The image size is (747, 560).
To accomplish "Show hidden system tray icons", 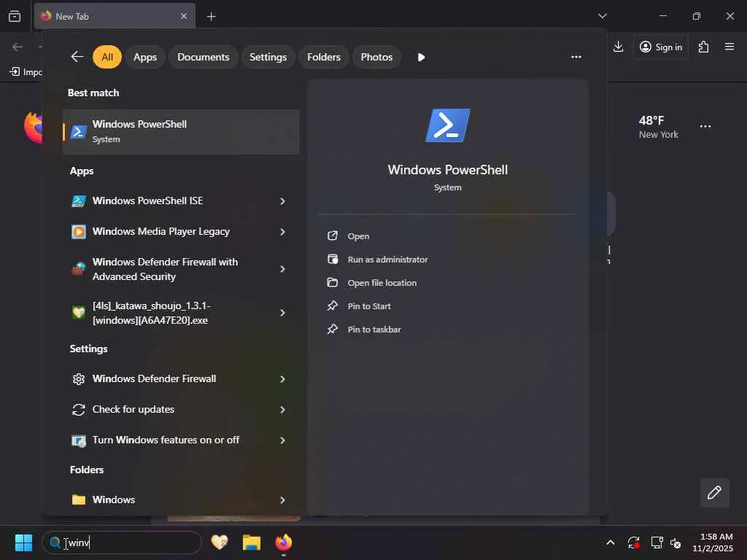I will click(x=611, y=542).
